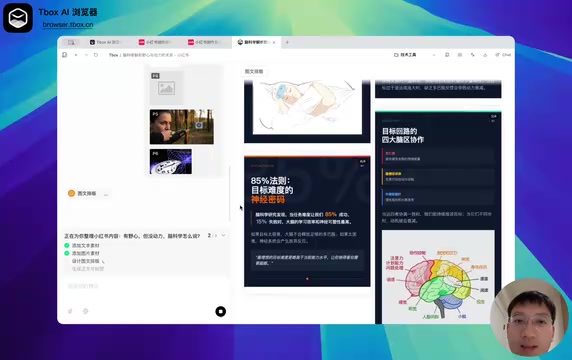
Task: Open the 技术工具 folder
Action: point(405,55)
